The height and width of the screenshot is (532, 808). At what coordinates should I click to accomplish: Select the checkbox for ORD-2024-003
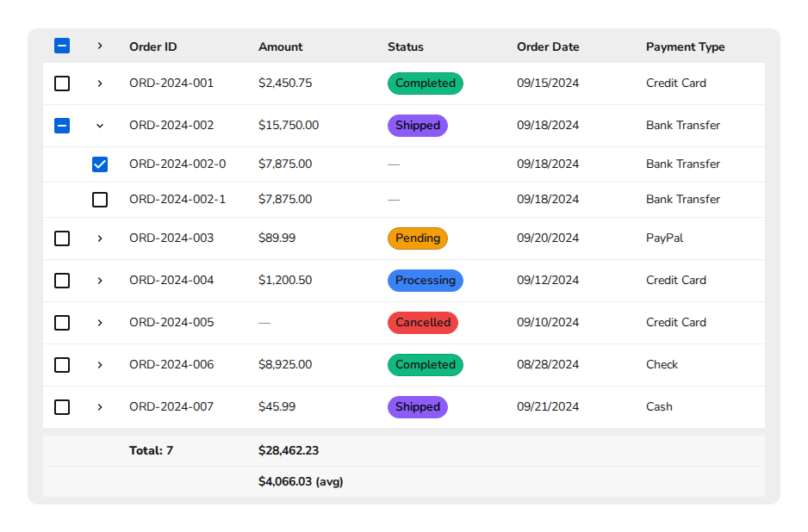click(x=62, y=238)
